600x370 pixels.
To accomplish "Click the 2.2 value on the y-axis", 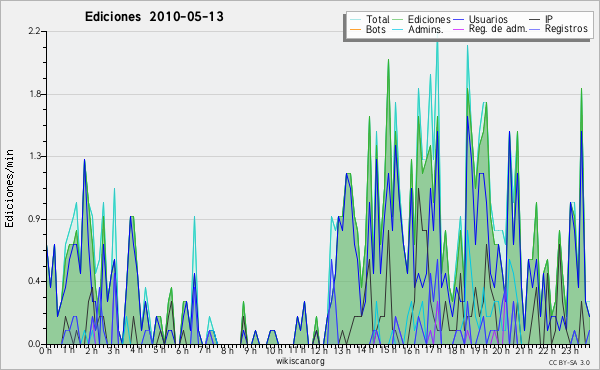I will (34, 31).
